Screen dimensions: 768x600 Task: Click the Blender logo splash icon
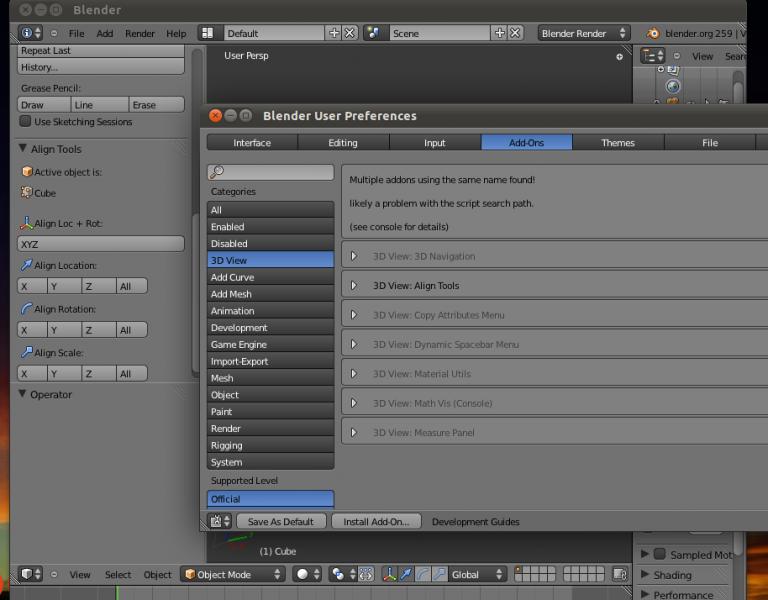point(654,33)
